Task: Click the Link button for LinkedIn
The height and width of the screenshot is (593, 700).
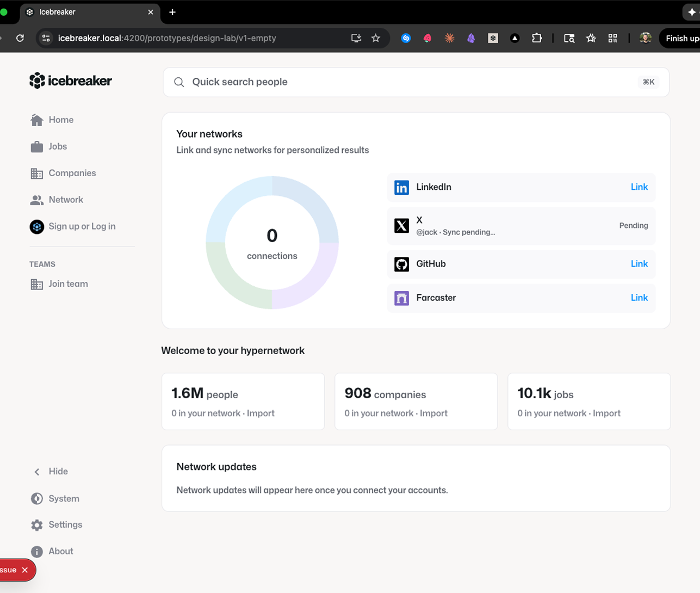Action: (639, 187)
